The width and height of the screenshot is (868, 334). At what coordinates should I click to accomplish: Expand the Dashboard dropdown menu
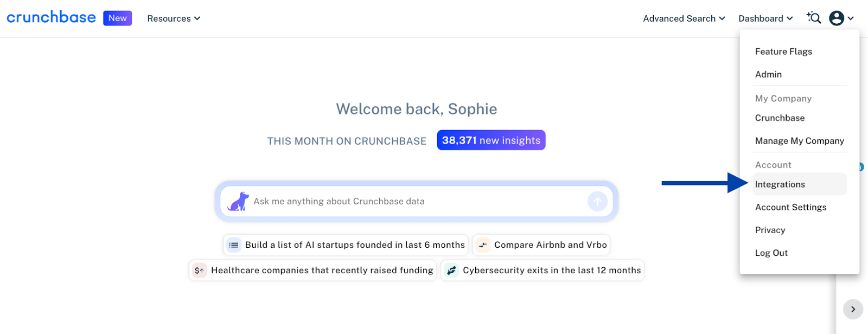[x=765, y=18]
